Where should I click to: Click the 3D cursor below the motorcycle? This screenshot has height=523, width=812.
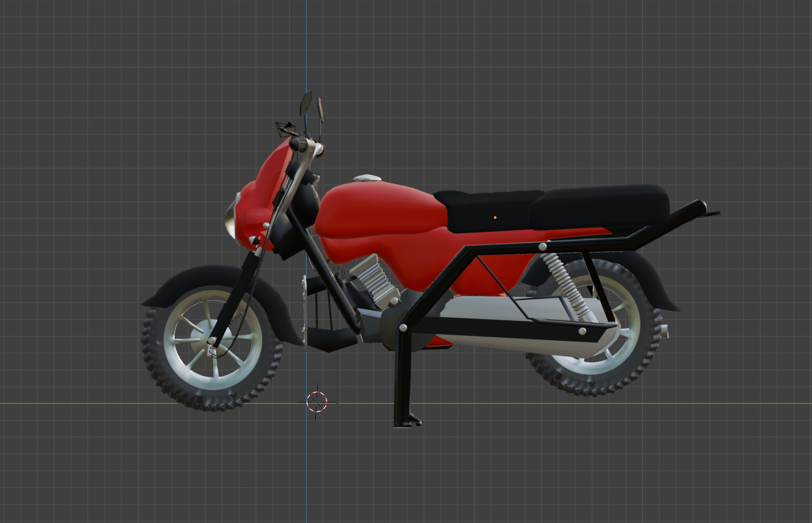pos(317,402)
